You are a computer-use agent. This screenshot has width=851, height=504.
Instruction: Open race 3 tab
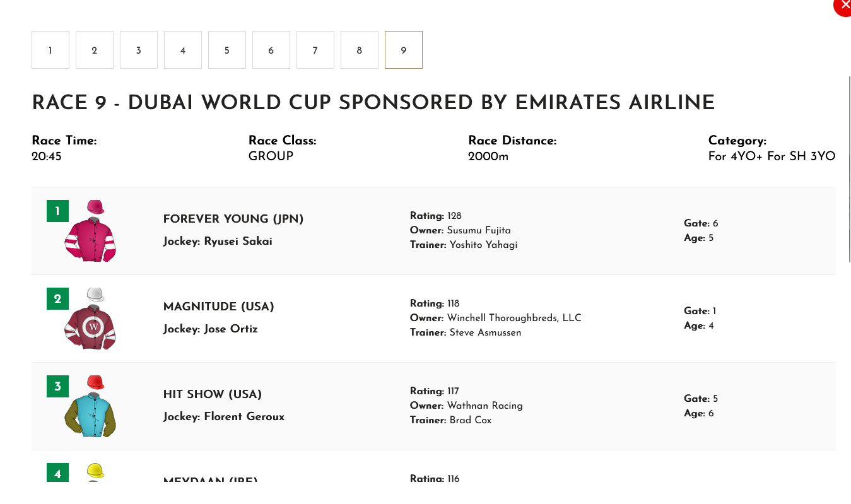click(139, 50)
